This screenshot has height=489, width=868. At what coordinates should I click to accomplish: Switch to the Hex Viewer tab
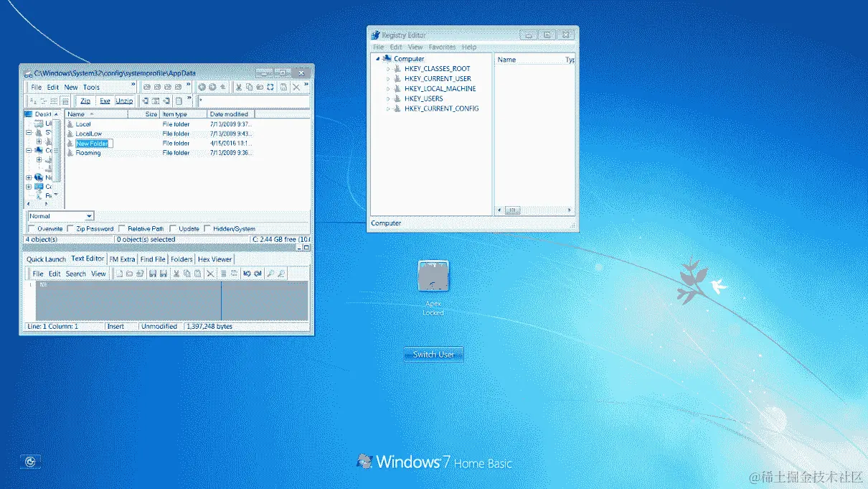tap(214, 259)
